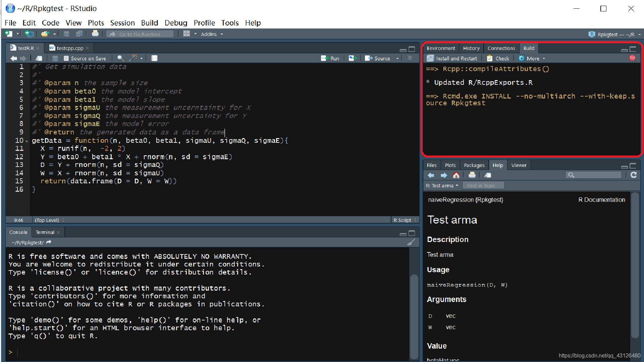Viewport: 644px width, 362px height.
Task: Collapse the getData function fold arrow
Action: click(x=27, y=141)
